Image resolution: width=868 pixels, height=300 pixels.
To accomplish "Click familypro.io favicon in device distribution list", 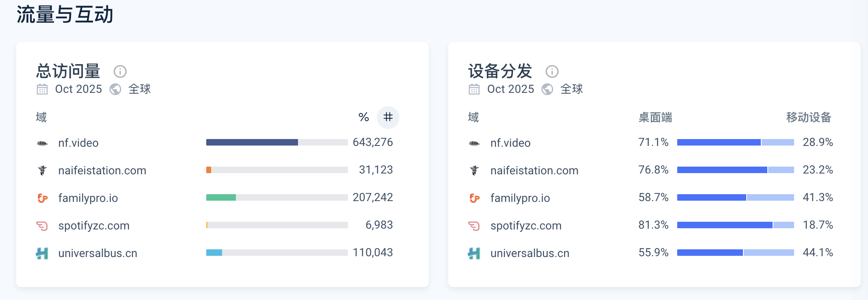I will point(474,198).
